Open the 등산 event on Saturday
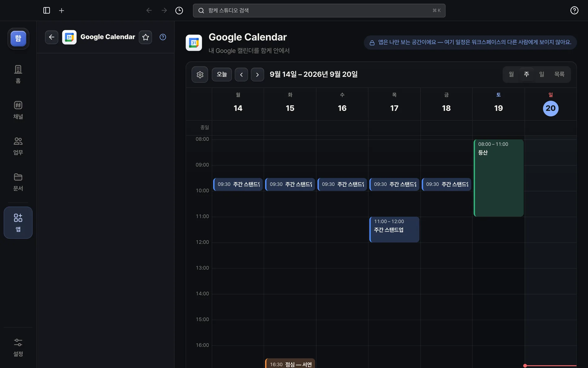This screenshot has height=368, width=588. [499, 178]
